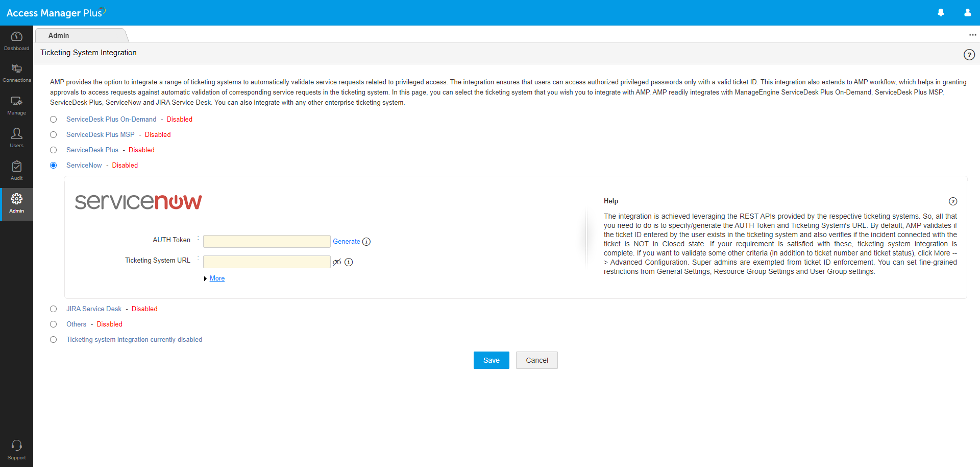Click the connection test icon beside URL field

tap(337, 262)
